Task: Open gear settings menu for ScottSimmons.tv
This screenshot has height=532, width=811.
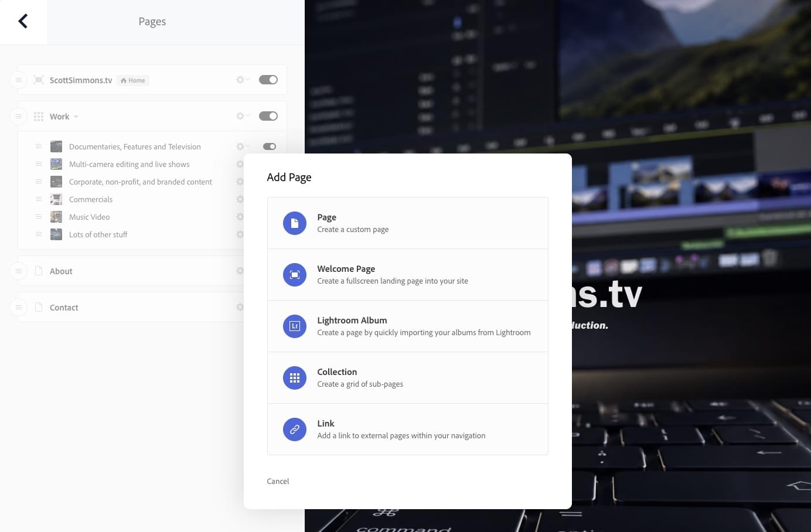Action: tap(243, 80)
